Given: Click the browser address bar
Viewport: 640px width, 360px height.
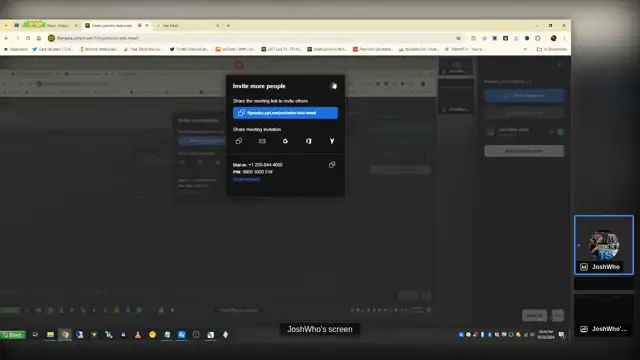Looking at the screenshot, I should [x=255, y=38].
